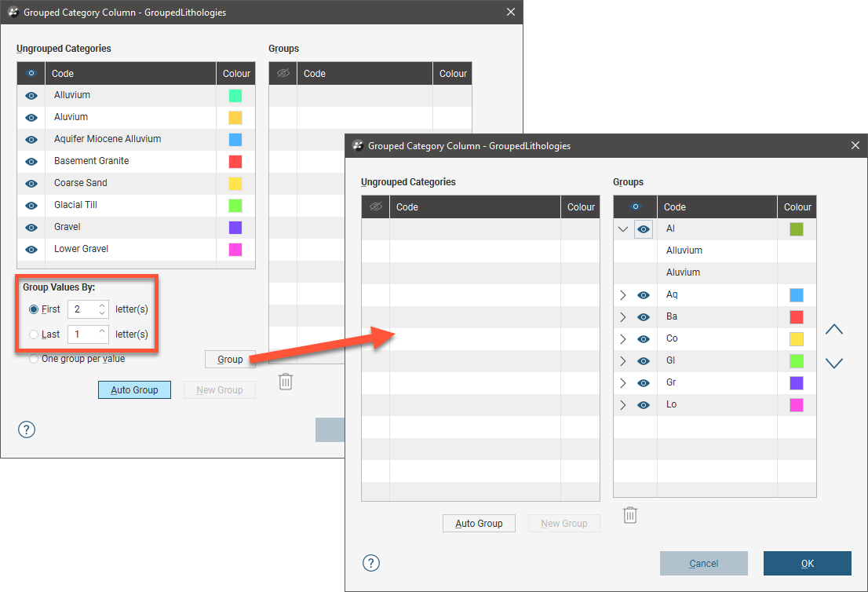The image size is (868, 592).
Task: Click Auto Group in the back dialog
Action: pos(134,390)
